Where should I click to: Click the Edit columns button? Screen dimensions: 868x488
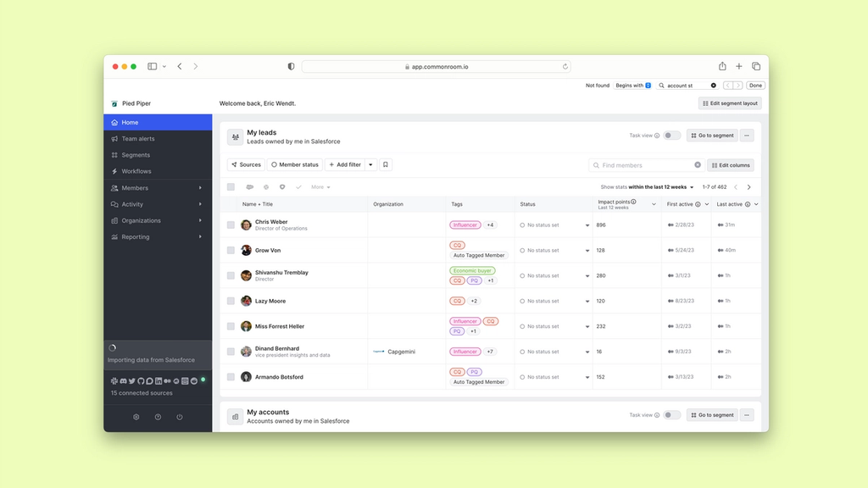click(731, 165)
